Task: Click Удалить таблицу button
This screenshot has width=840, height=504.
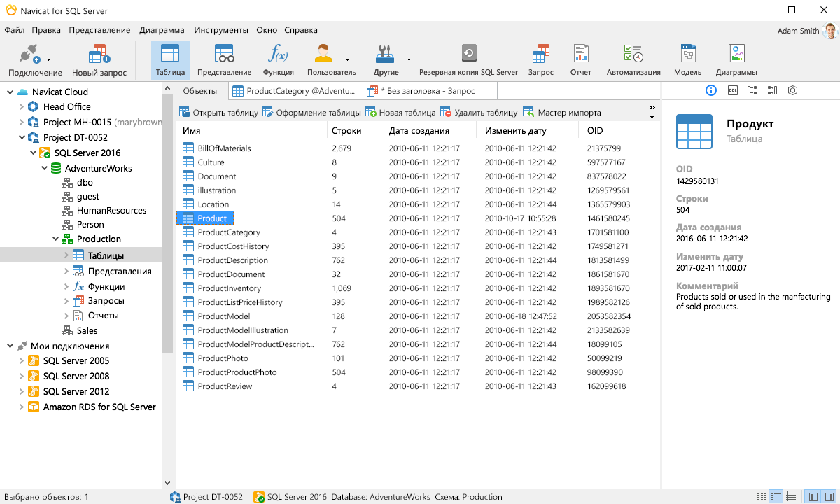Action: click(479, 112)
